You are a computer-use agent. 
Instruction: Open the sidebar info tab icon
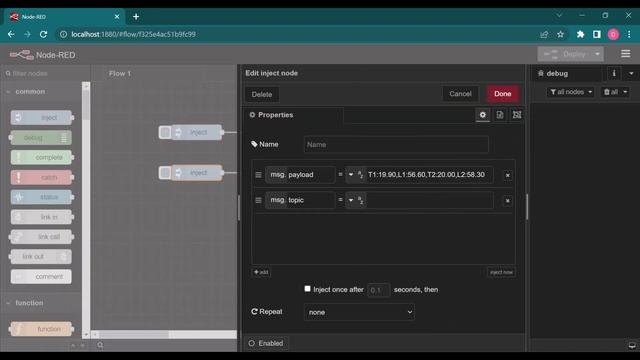(614, 73)
